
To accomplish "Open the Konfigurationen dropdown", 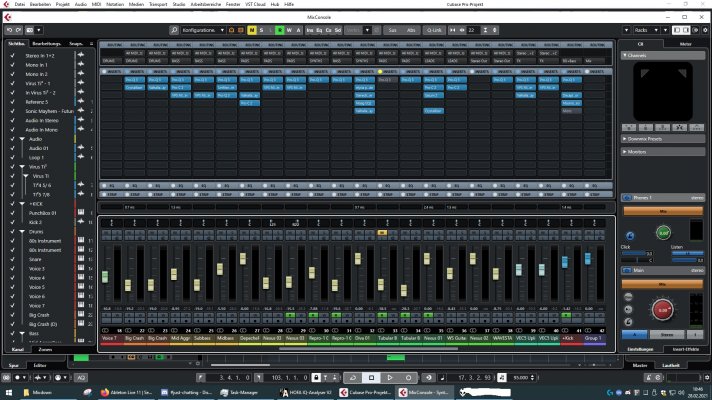I will click(203, 30).
